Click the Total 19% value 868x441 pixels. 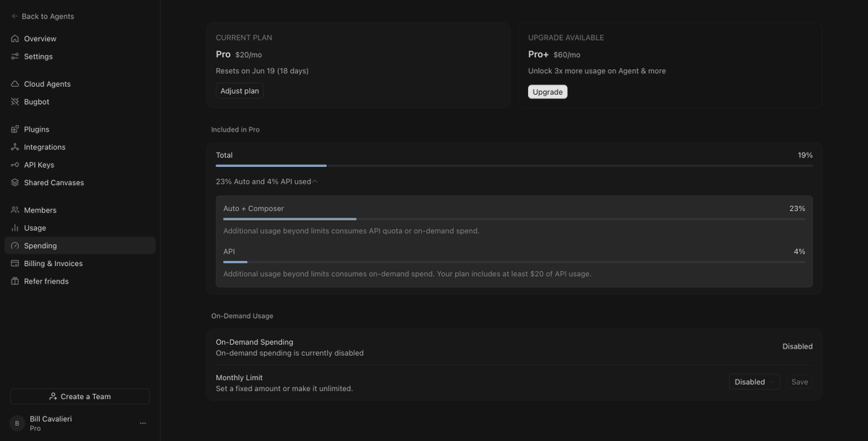pyautogui.click(x=805, y=155)
